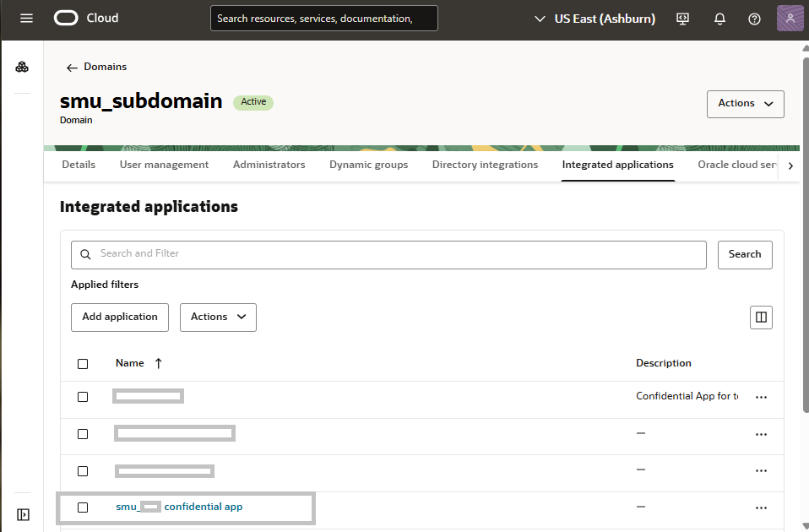
Task: Open the ellipsis menu for smu_ confidential app
Action: click(761, 508)
